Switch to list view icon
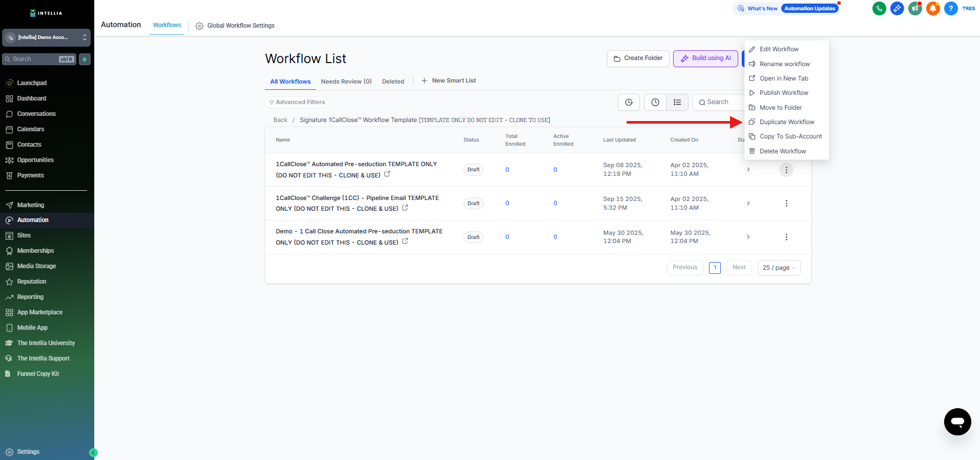The height and width of the screenshot is (460, 980). click(x=677, y=103)
